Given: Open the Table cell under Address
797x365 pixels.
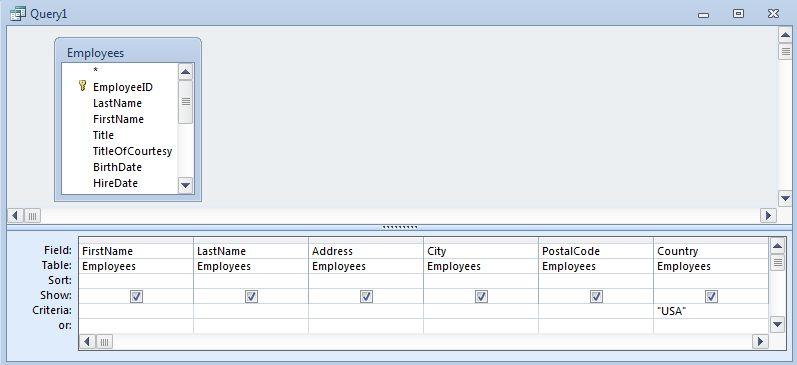Looking at the screenshot, I should 366,266.
